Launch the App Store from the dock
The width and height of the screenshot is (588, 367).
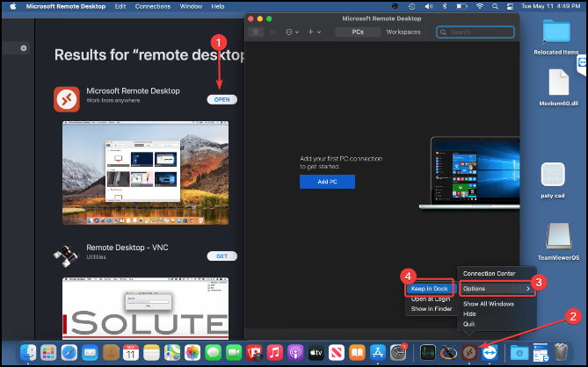[377, 351]
